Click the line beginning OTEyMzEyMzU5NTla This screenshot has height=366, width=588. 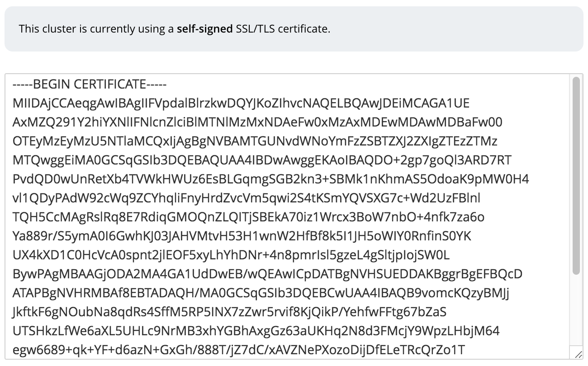(255, 141)
